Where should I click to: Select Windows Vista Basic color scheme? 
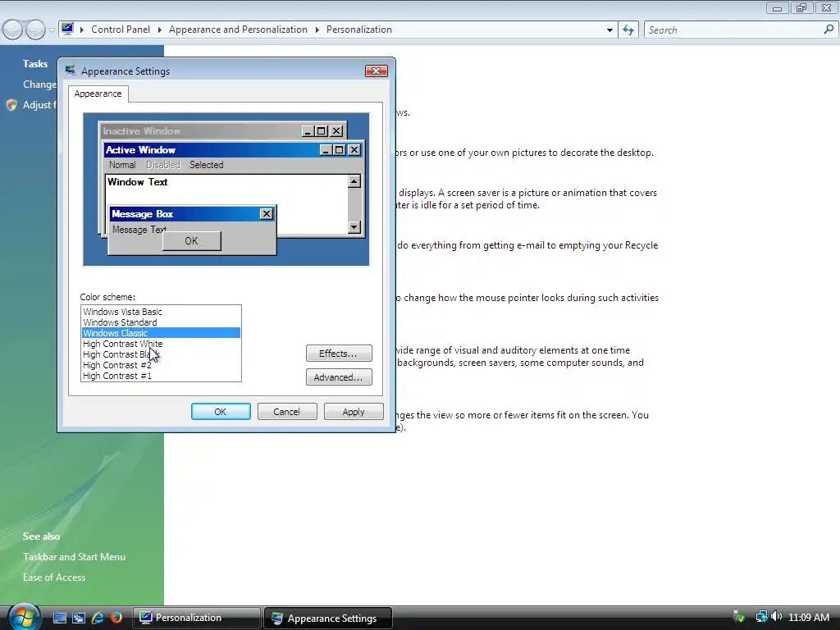[160, 311]
